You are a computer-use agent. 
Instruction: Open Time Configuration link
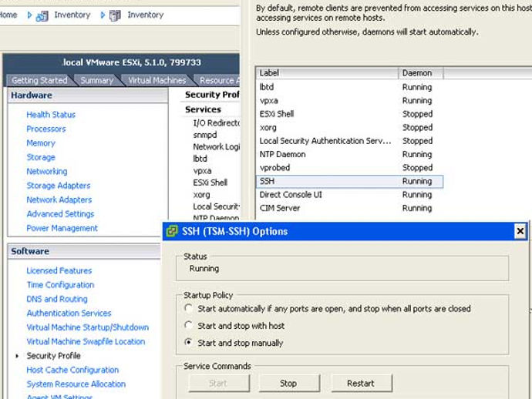tap(60, 285)
